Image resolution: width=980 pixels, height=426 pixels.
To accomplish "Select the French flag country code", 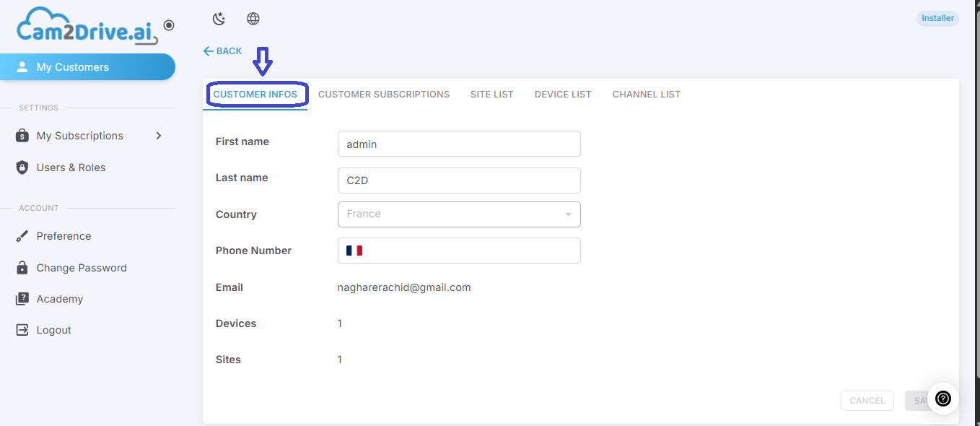I will point(354,251).
